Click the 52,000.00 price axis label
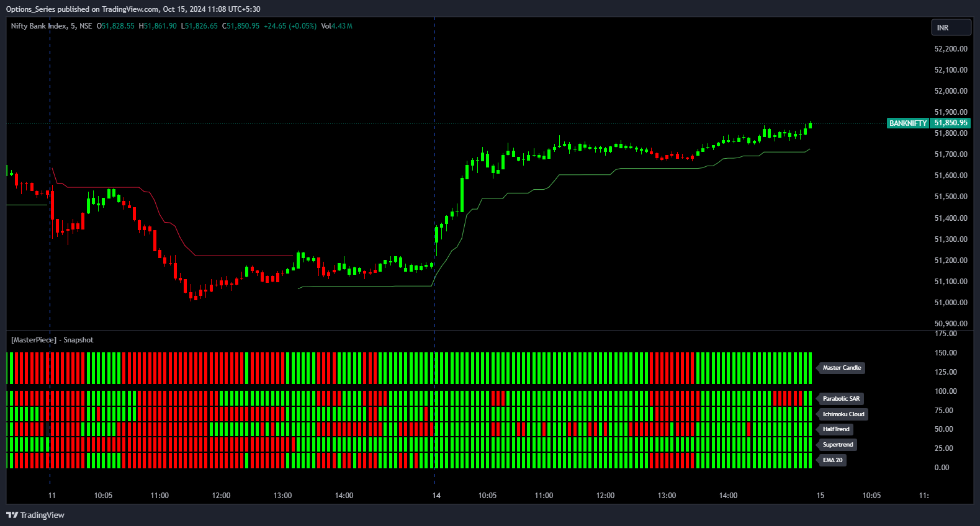The height and width of the screenshot is (526, 980). tap(951, 91)
